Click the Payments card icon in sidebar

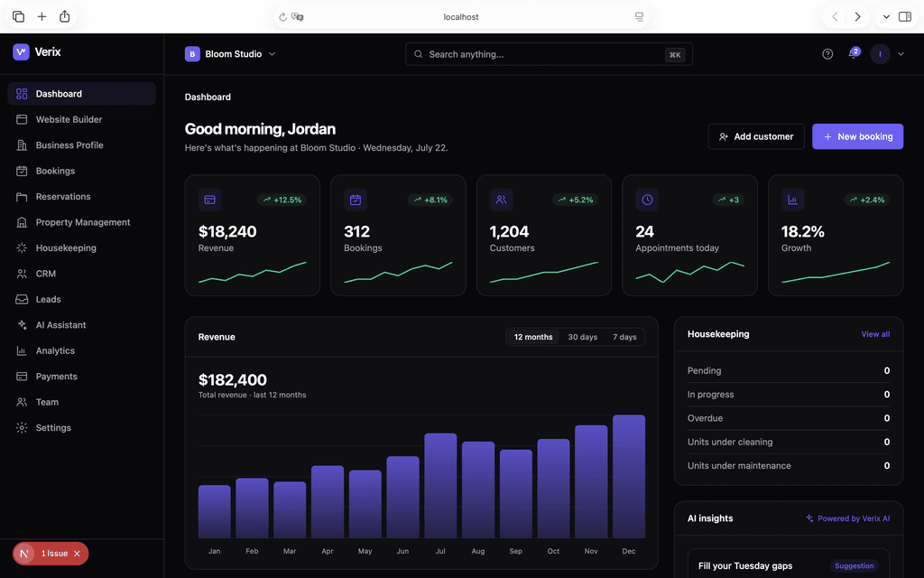(x=22, y=377)
